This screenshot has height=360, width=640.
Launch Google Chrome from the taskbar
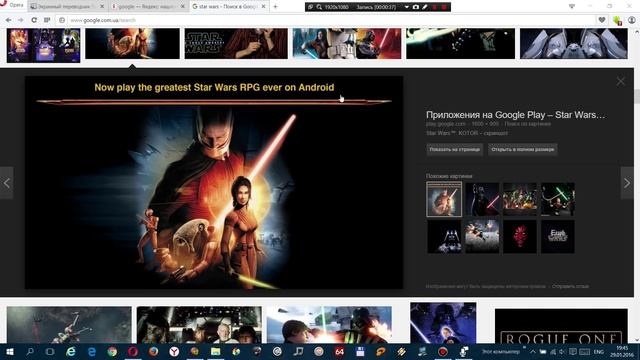tap(112, 351)
